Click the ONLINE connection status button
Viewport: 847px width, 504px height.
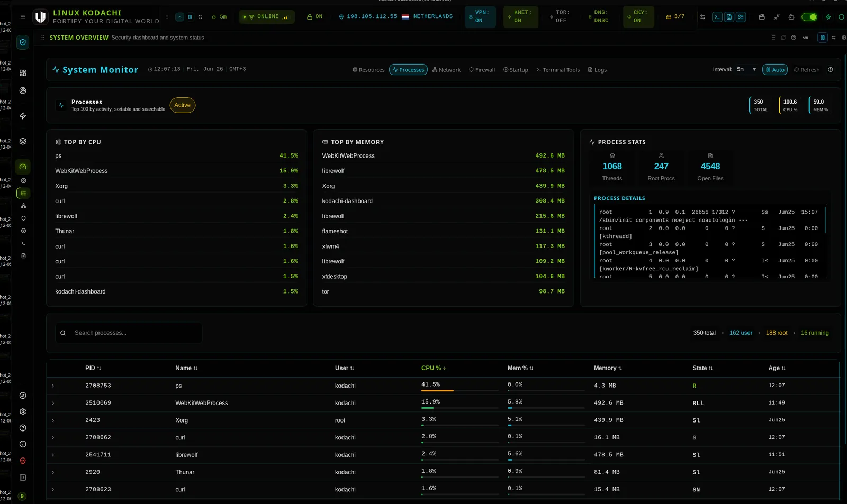(x=267, y=17)
